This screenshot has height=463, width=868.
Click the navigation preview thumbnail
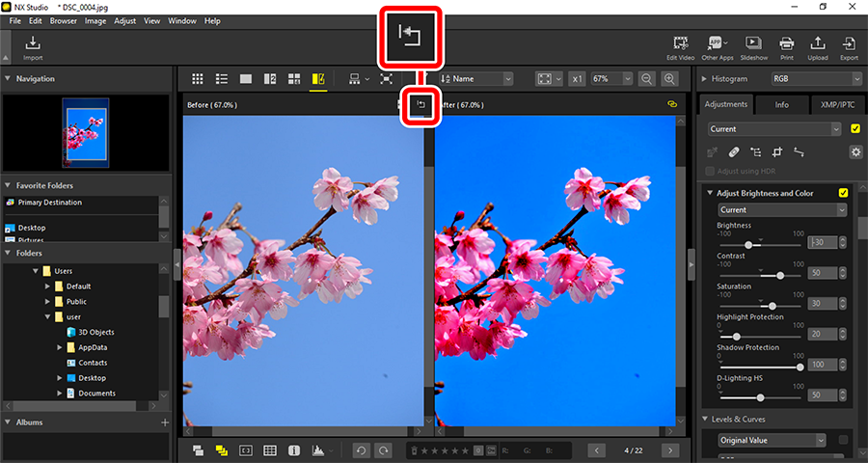[x=86, y=133]
